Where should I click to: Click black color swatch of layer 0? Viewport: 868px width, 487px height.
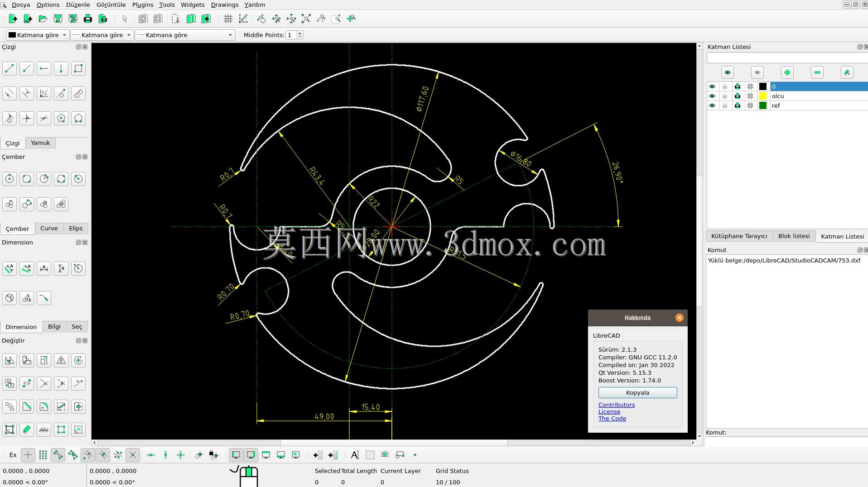763,86
